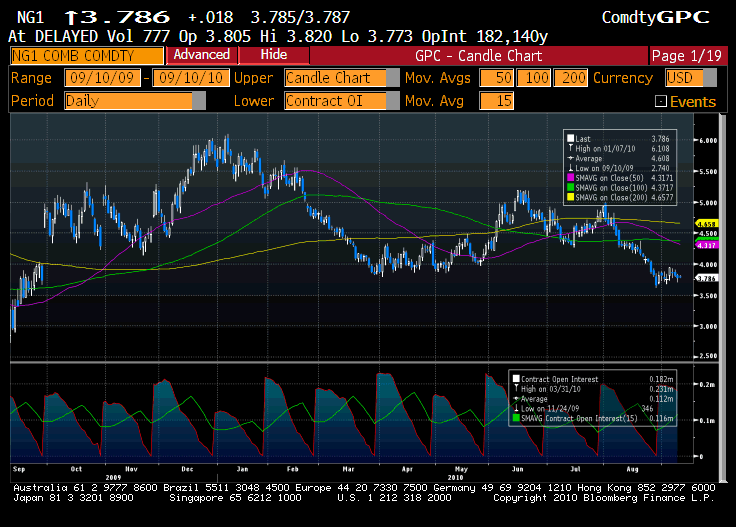The height and width of the screenshot is (527, 736).
Task: Click the range end date field 09/10/10
Action: click(x=189, y=78)
